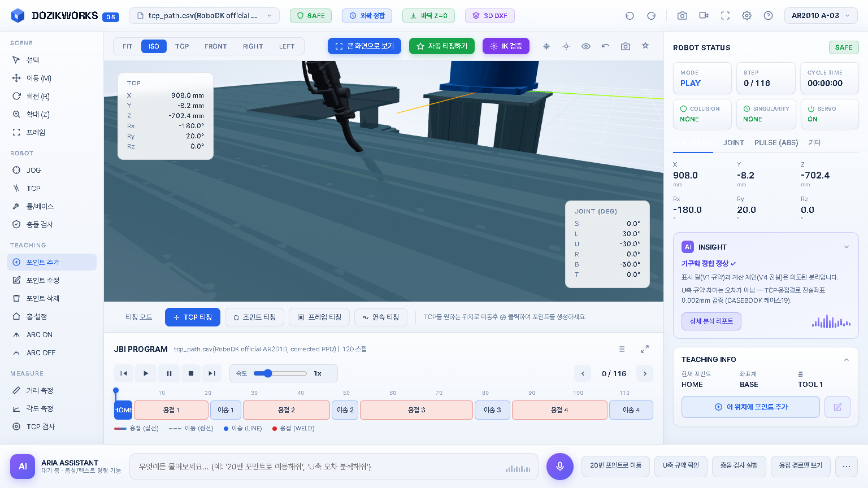The height and width of the screenshot is (488, 868).
Task: Toggle 3D DXF option
Action: pyautogui.click(x=490, y=16)
